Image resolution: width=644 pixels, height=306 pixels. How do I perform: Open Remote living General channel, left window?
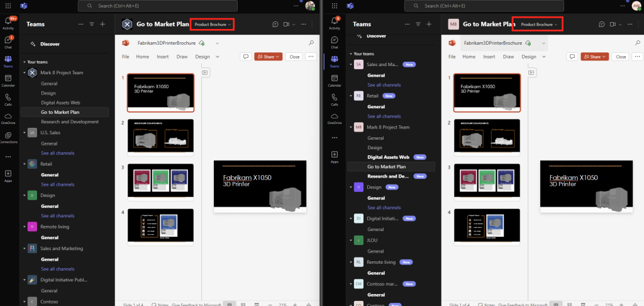coord(50,238)
